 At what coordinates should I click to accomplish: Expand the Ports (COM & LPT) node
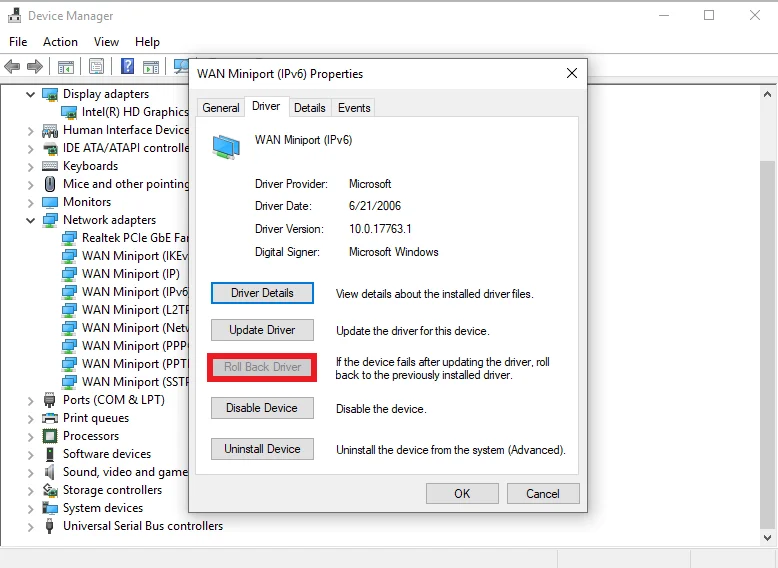[30, 400]
